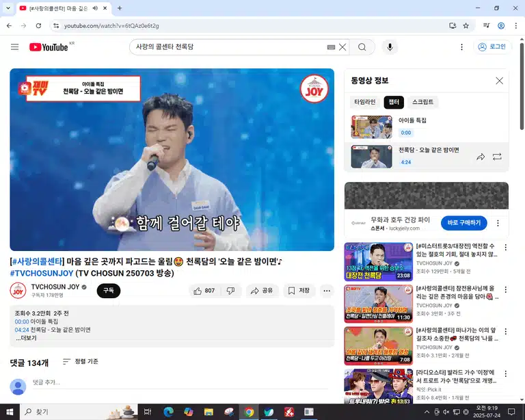Screen dimensions: 525x420
Task: Open options for 참전용사님께 recommended video
Action: [x=506, y=290]
